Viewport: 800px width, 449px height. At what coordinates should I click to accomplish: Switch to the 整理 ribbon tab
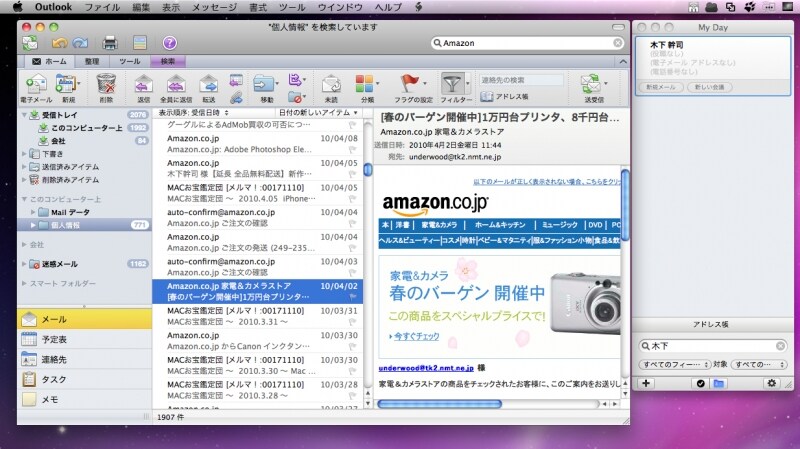pos(92,61)
